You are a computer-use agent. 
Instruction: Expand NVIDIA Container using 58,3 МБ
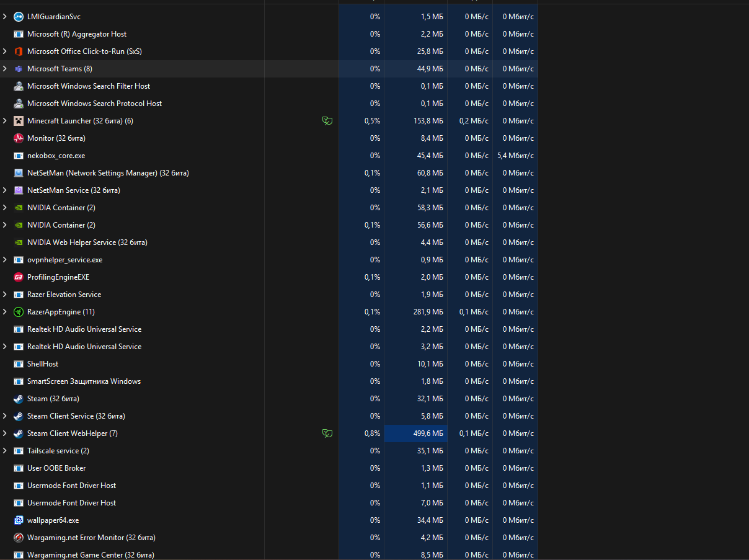[5, 208]
